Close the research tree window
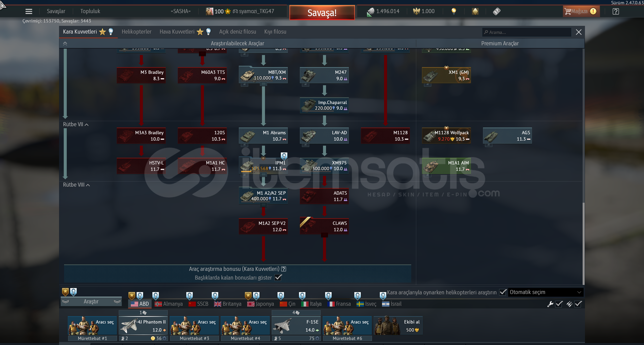 (579, 32)
